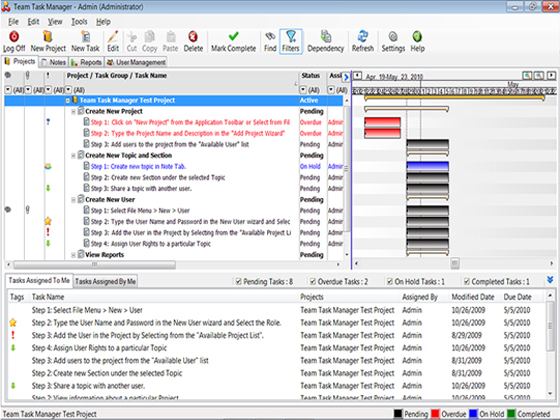Open the Edit menu
Image resolution: width=560 pixels, height=420 pixels.
(x=33, y=22)
